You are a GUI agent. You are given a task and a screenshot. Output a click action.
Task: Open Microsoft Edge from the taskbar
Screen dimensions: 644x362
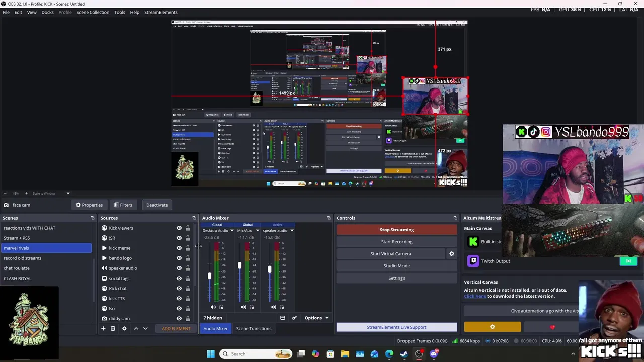point(389,354)
